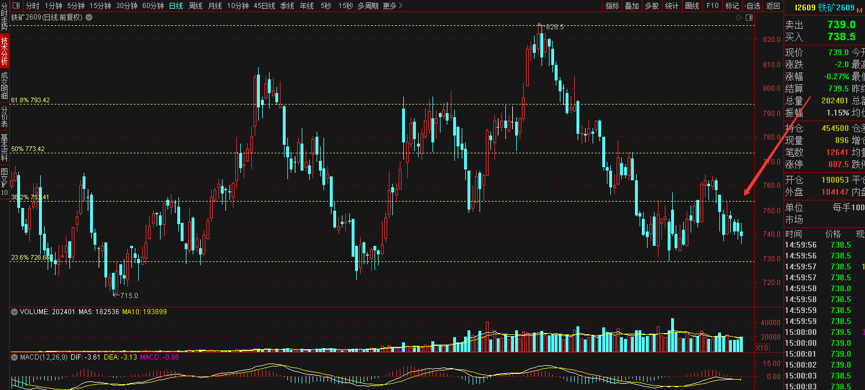865x390 pixels.
Task: Open the 多周期 multi-period view
Action: [368, 6]
